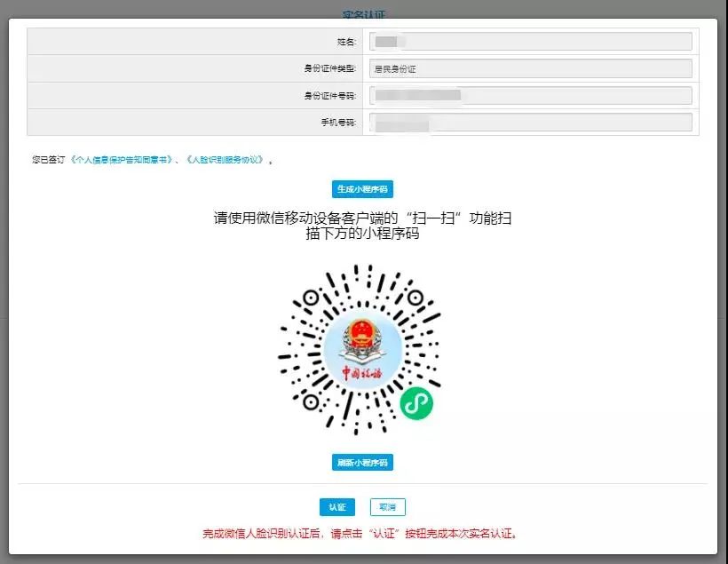Image resolution: width=728 pixels, height=564 pixels.
Task: Click the 手机号码 label
Action: pyautogui.click(x=338, y=123)
